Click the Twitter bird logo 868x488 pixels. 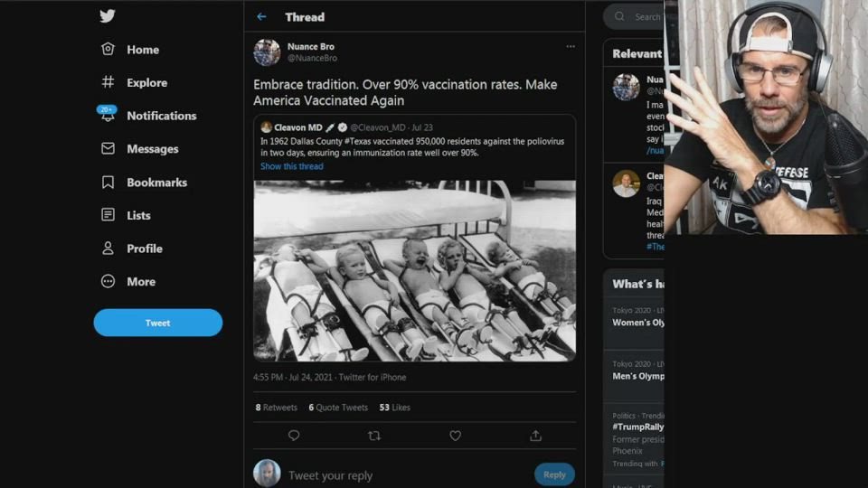point(108,16)
